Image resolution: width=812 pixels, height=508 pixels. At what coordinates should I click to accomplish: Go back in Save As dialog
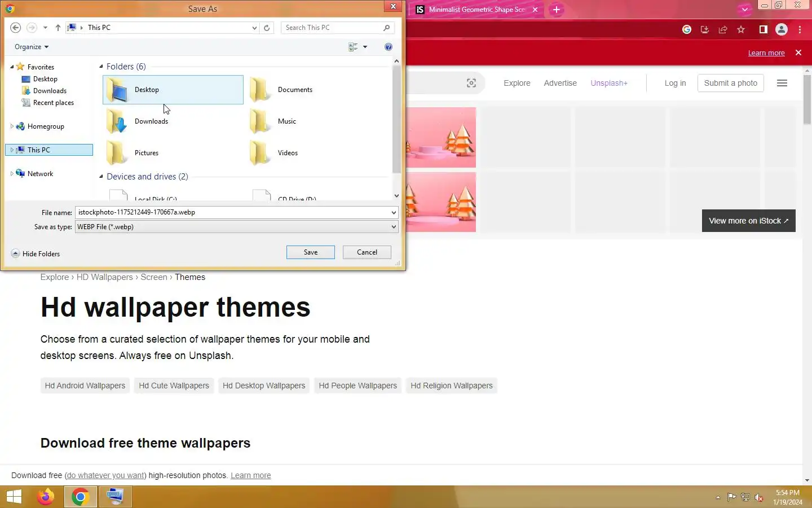click(16, 28)
